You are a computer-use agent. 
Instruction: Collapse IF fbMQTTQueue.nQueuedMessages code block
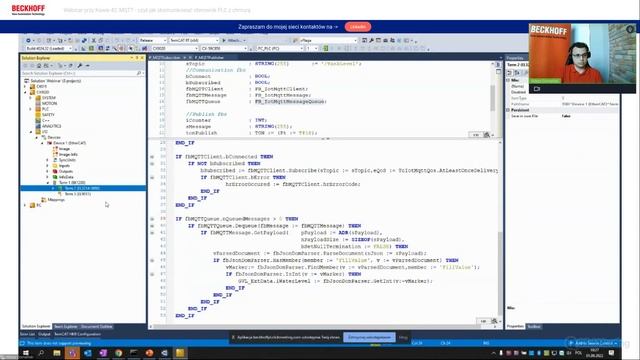pyautogui.click(x=152, y=219)
